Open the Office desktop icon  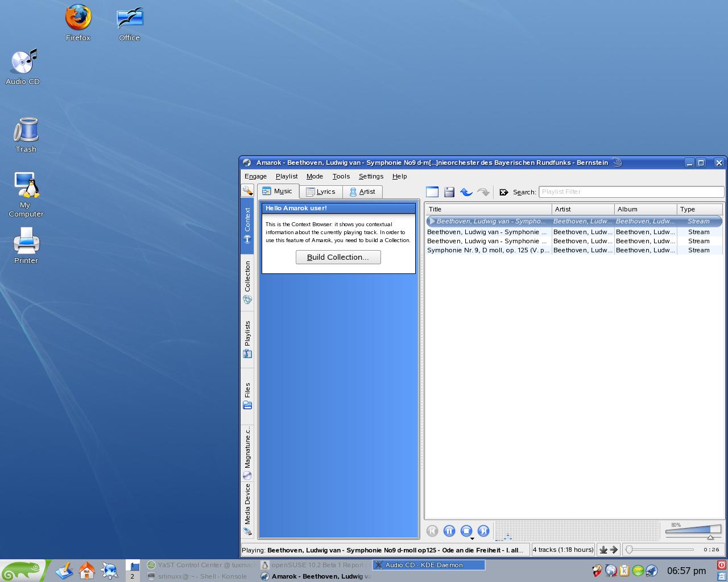click(x=130, y=23)
